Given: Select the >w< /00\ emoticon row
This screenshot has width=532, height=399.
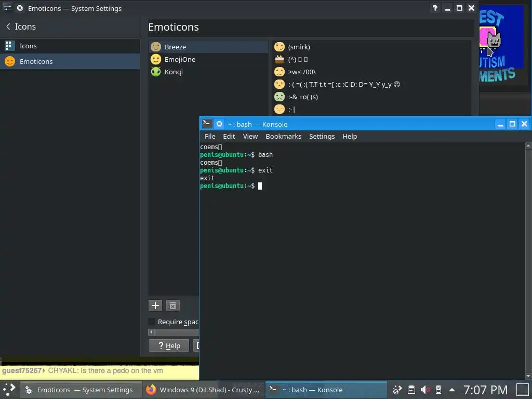Looking at the screenshot, I should click(x=371, y=72).
